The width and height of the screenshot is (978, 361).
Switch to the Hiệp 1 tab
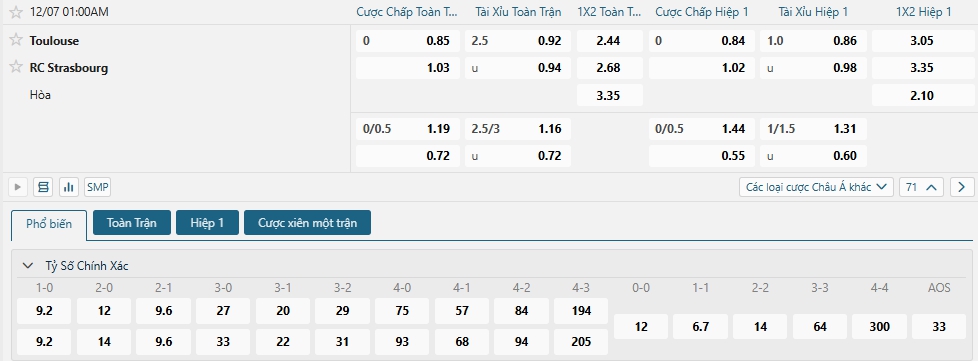pyautogui.click(x=207, y=223)
